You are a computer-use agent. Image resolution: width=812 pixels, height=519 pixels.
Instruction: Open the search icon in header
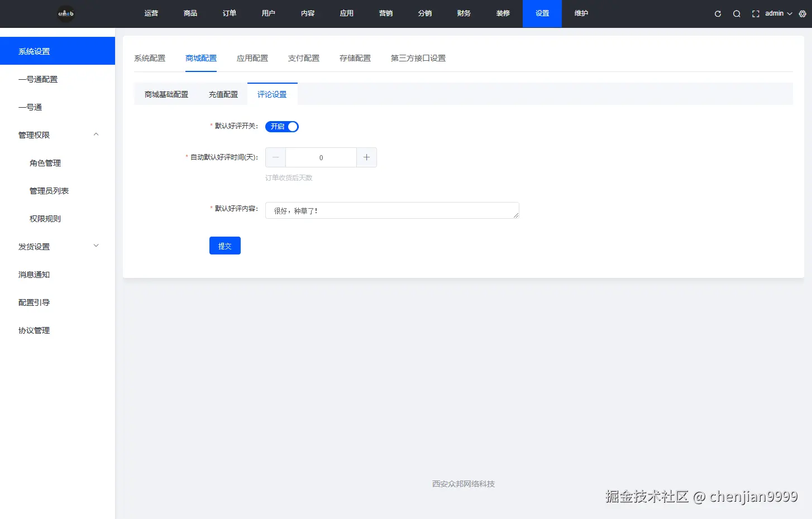pyautogui.click(x=737, y=14)
